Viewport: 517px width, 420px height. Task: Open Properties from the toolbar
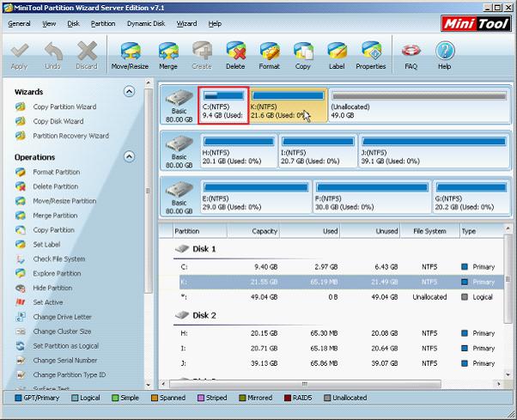pos(371,56)
